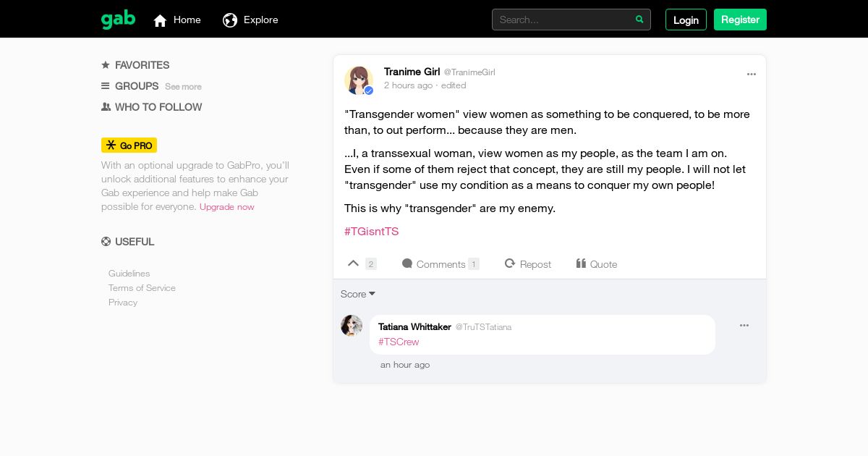Open FAVORITES in sidebar

(x=142, y=65)
